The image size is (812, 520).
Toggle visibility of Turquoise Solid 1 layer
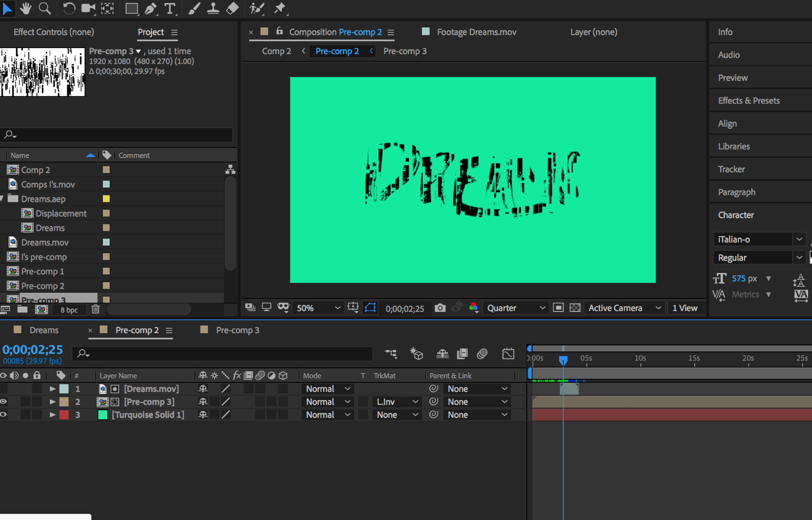[x=4, y=415]
